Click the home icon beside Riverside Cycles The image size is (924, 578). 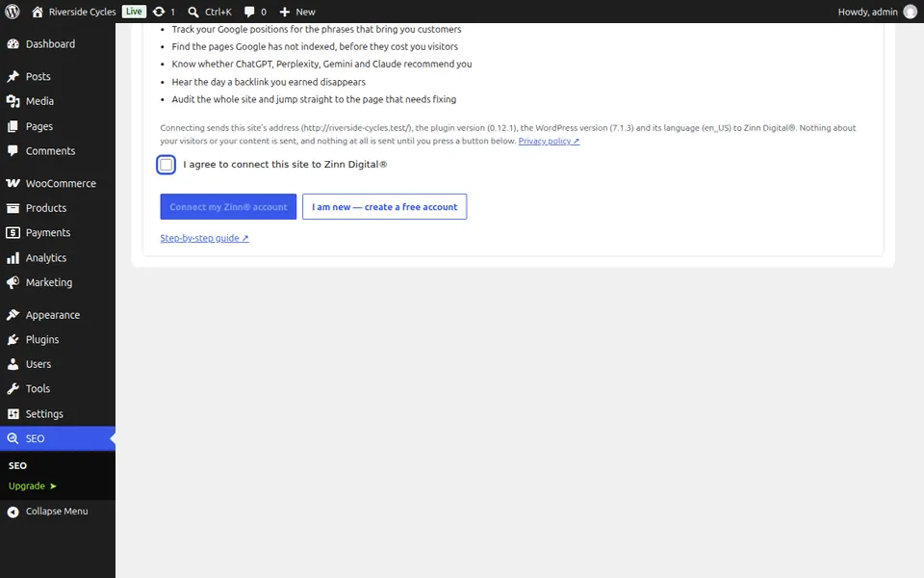(x=38, y=12)
